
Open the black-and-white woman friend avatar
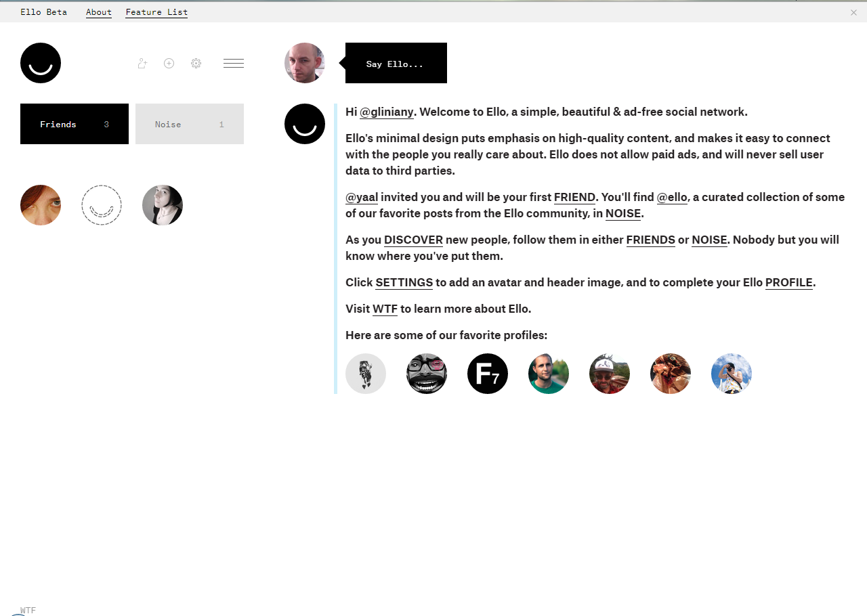pyautogui.click(x=163, y=205)
